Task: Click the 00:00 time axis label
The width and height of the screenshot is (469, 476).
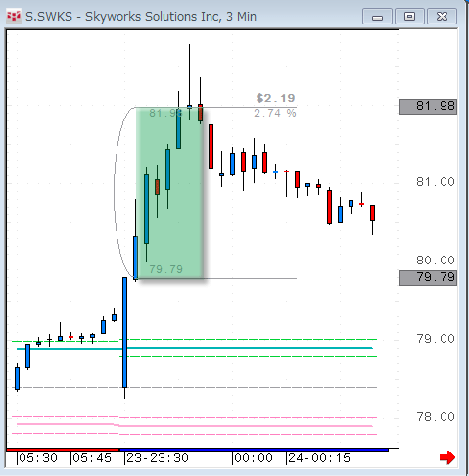Action: click(x=254, y=458)
